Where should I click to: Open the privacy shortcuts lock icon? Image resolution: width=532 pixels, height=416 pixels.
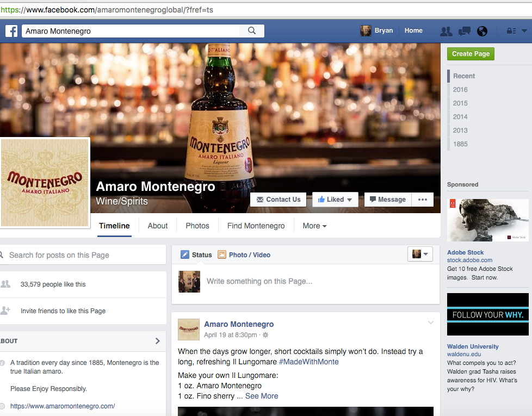pos(511,31)
